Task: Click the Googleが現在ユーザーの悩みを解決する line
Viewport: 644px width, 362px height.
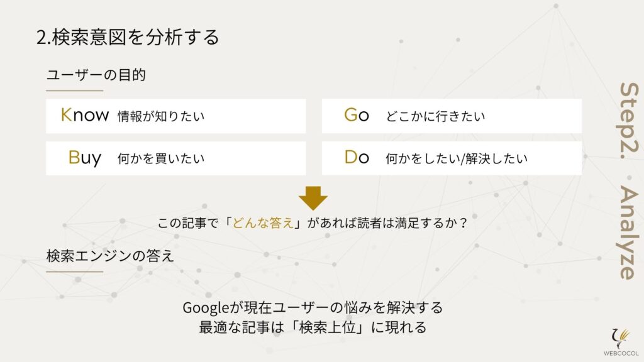Action: point(313,307)
